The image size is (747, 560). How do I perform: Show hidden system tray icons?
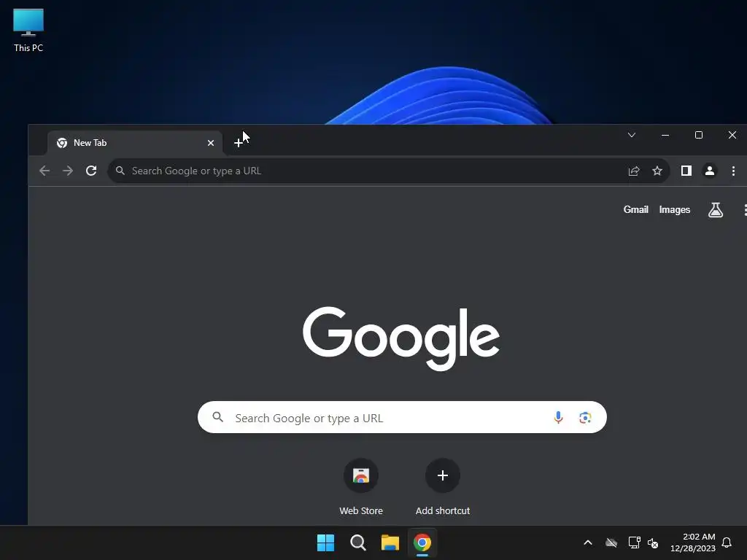pyautogui.click(x=588, y=542)
